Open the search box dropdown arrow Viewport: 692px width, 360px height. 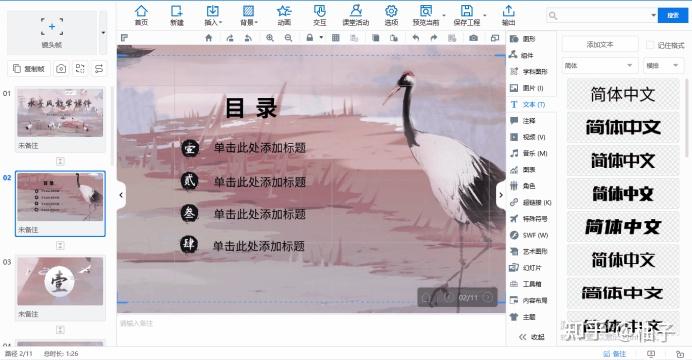click(x=653, y=15)
